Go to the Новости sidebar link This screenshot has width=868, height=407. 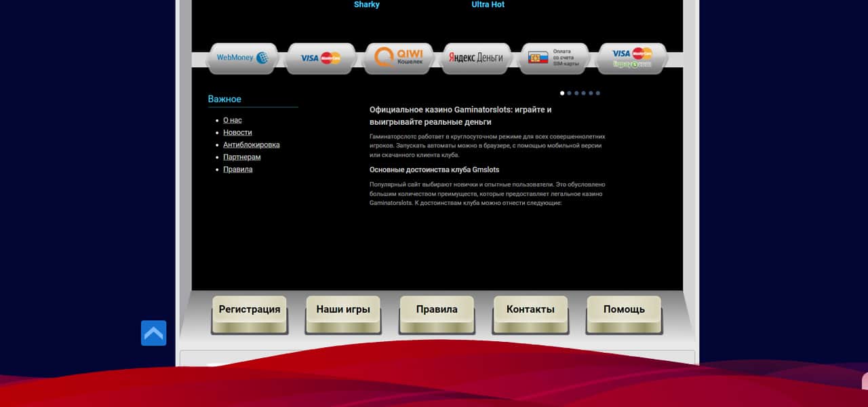[x=237, y=132]
